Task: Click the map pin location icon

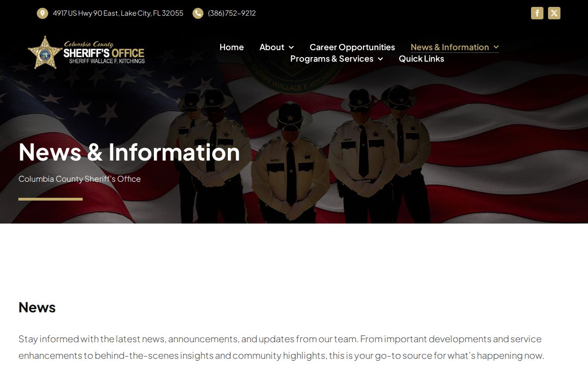Action: click(42, 13)
